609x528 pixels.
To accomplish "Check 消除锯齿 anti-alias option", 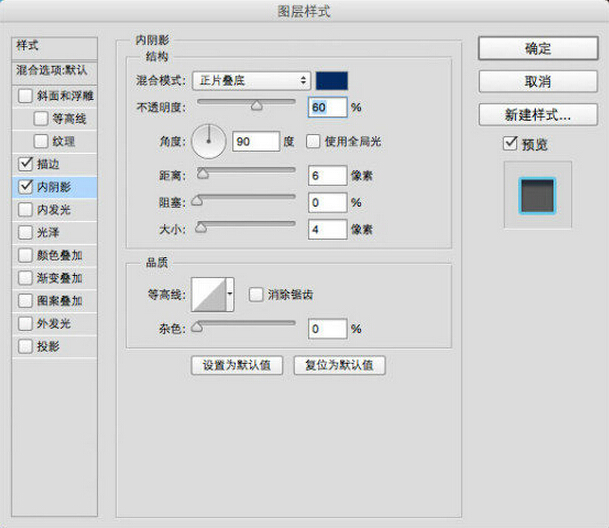I will [256, 294].
